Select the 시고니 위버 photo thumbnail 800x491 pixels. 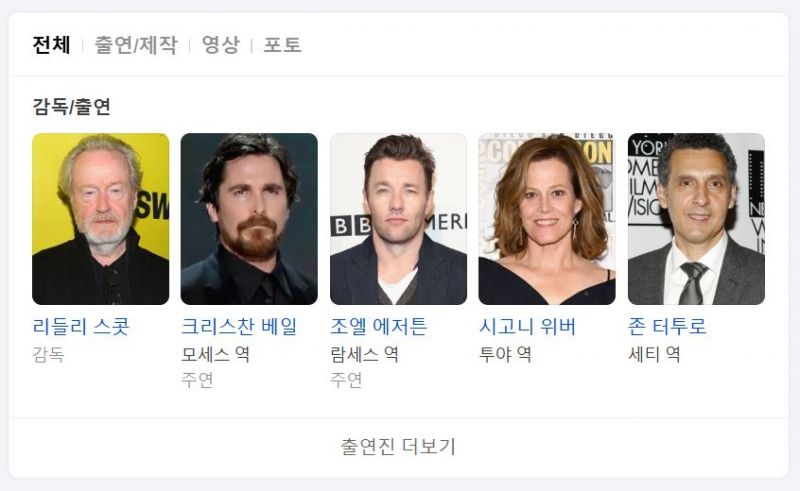tap(547, 219)
